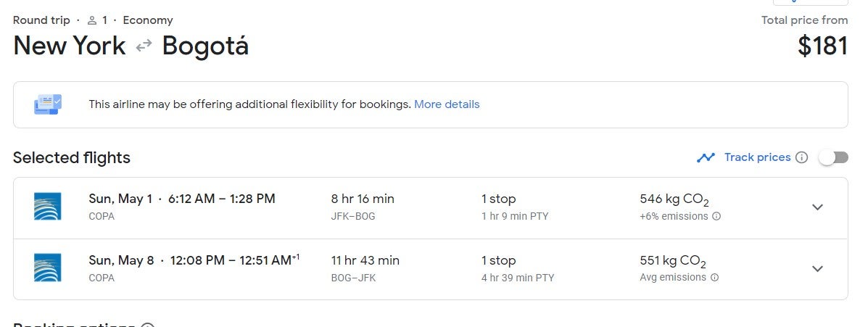
Task: Expand the May 8 return flight details
Action: coord(818,268)
